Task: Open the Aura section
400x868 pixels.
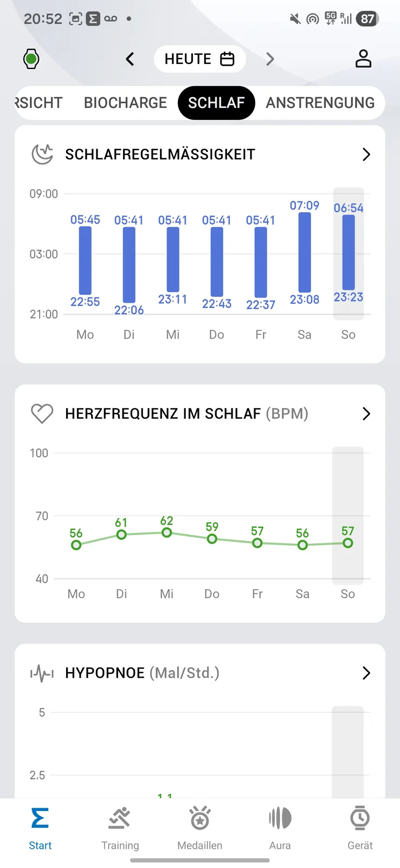Action: pyautogui.click(x=280, y=828)
